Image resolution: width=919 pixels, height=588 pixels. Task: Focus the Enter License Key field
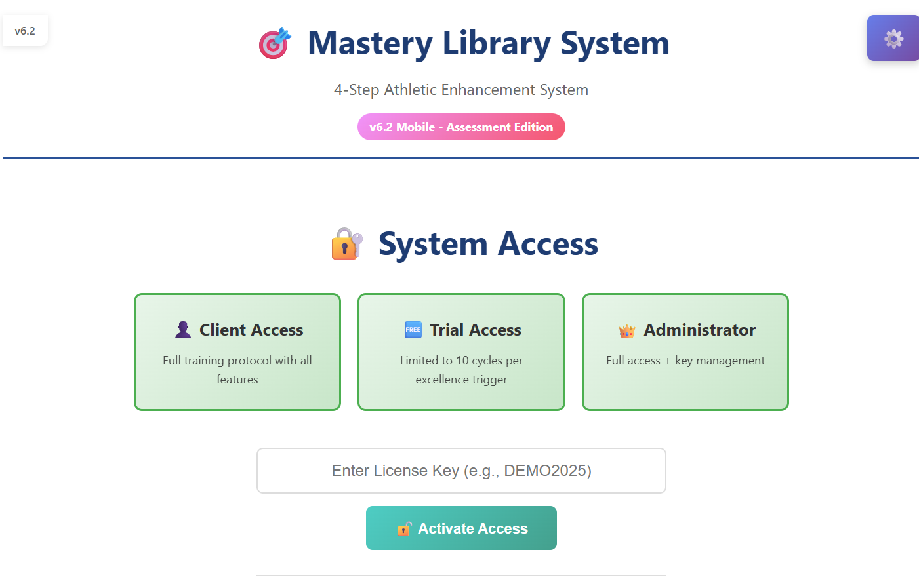tap(461, 471)
